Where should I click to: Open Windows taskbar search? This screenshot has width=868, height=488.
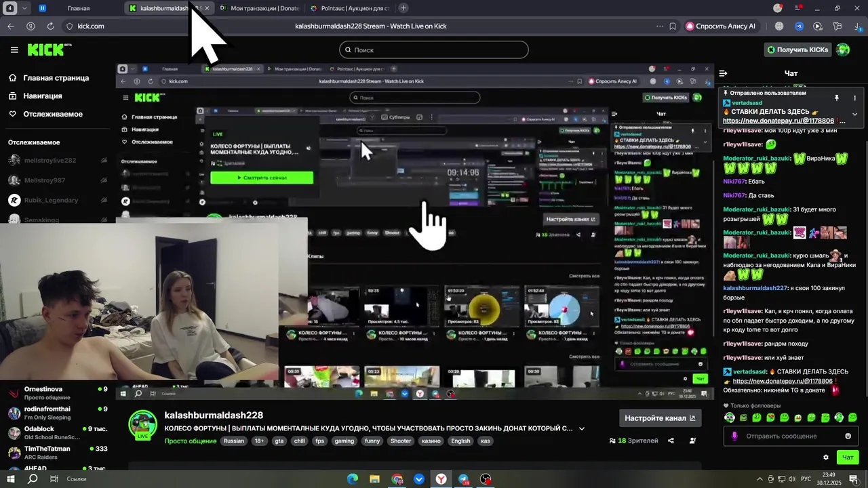(x=32, y=479)
